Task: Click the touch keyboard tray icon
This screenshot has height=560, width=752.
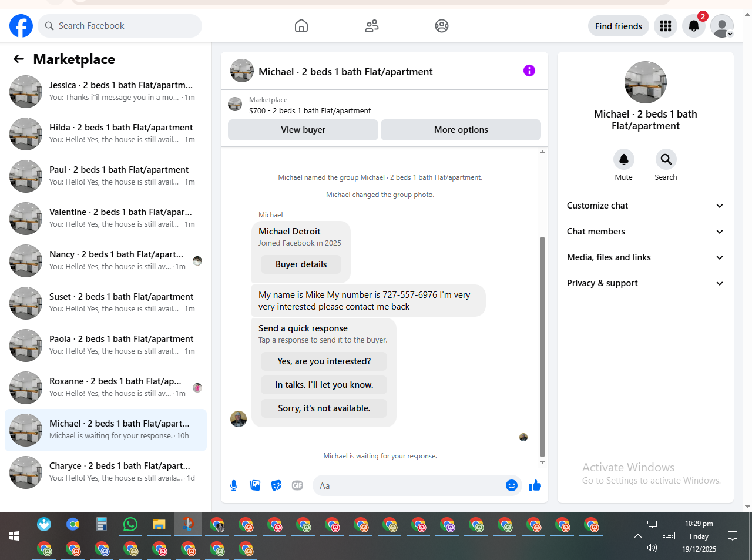Action: click(x=668, y=536)
